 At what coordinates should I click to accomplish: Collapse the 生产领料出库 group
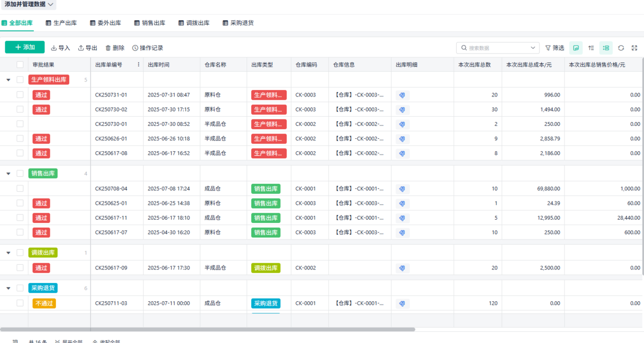coord(8,80)
